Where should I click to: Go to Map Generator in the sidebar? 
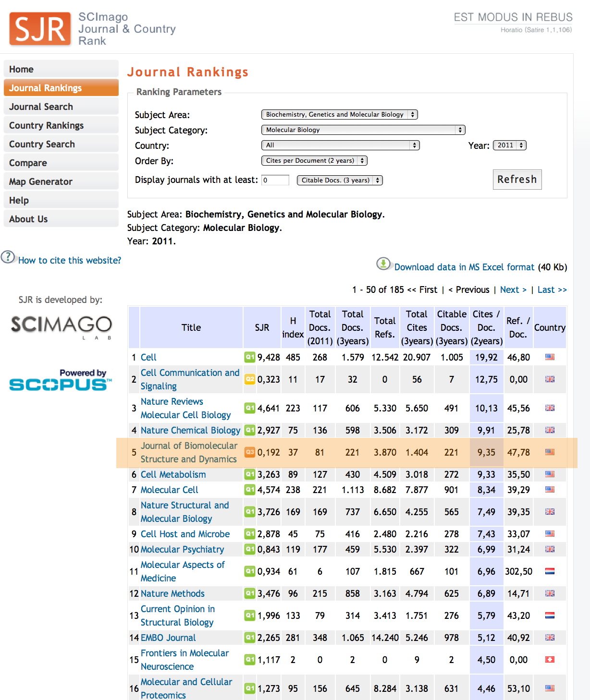click(x=41, y=182)
